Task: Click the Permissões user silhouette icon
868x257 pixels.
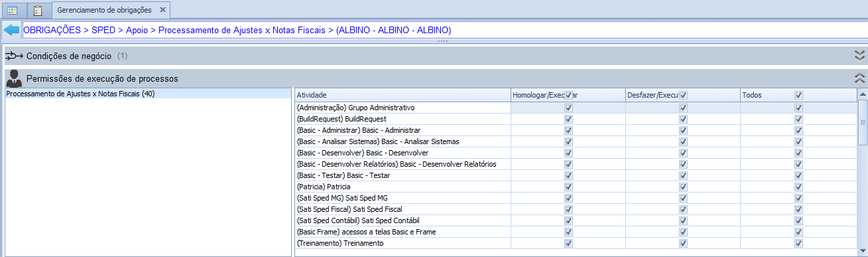Action: (x=13, y=78)
